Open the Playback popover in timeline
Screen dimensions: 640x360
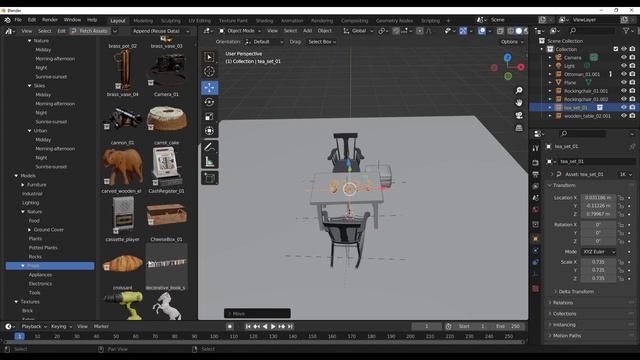pos(34,327)
